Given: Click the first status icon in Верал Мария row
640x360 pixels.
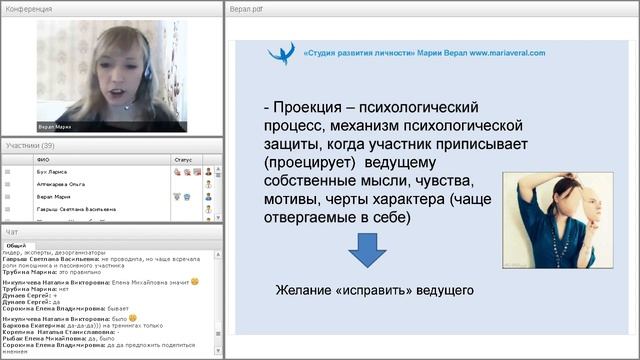Looking at the screenshot, I should coord(177,197).
